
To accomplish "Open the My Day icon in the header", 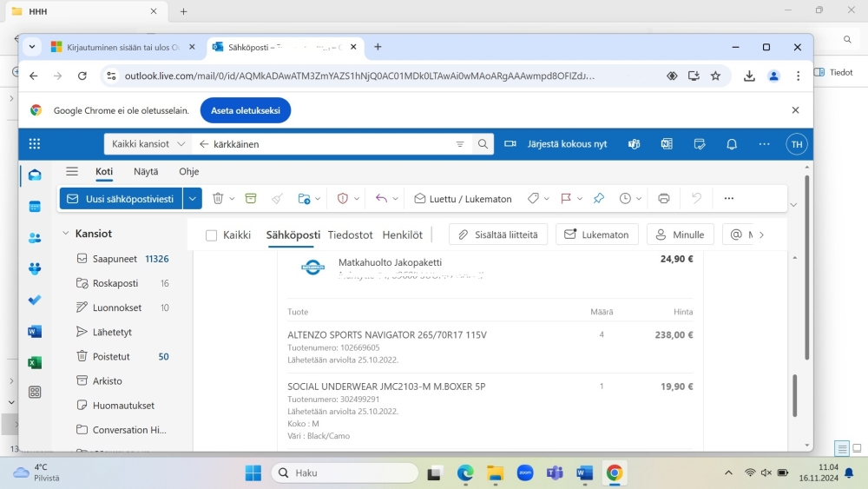I will coord(699,144).
